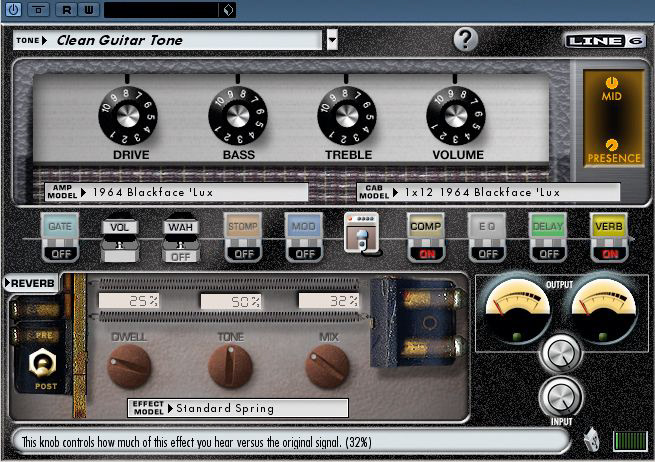
Task: Flip the PRE/POST reverb routing switch
Action: tap(42, 363)
